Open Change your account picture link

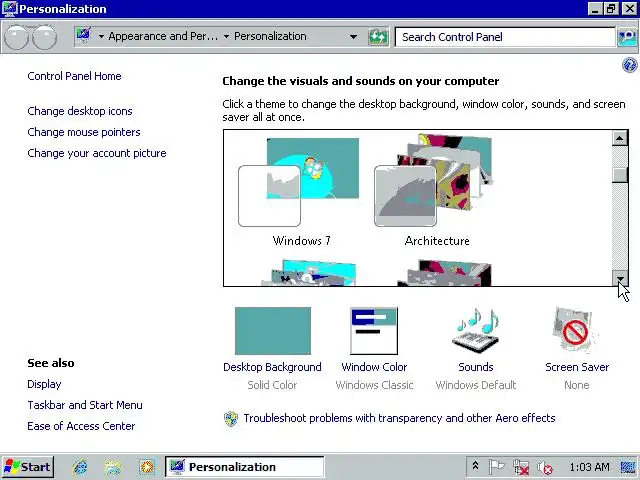(x=97, y=153)
